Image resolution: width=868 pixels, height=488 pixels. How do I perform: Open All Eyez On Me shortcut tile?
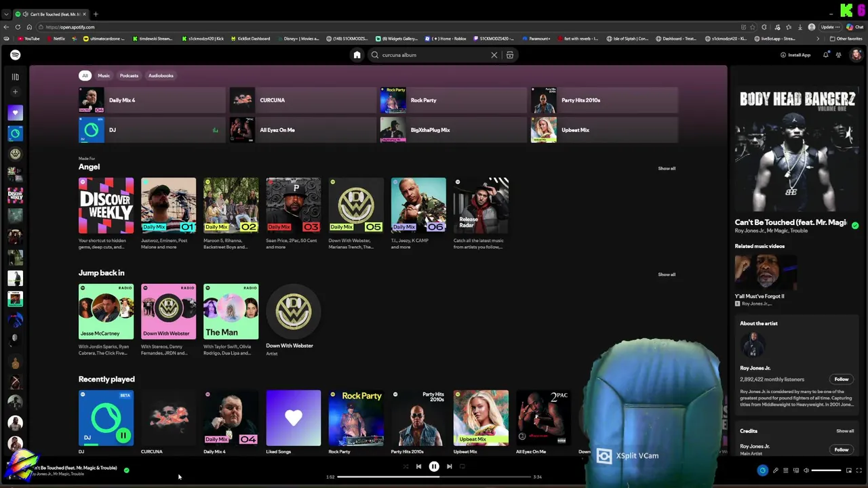click(303, 130)
